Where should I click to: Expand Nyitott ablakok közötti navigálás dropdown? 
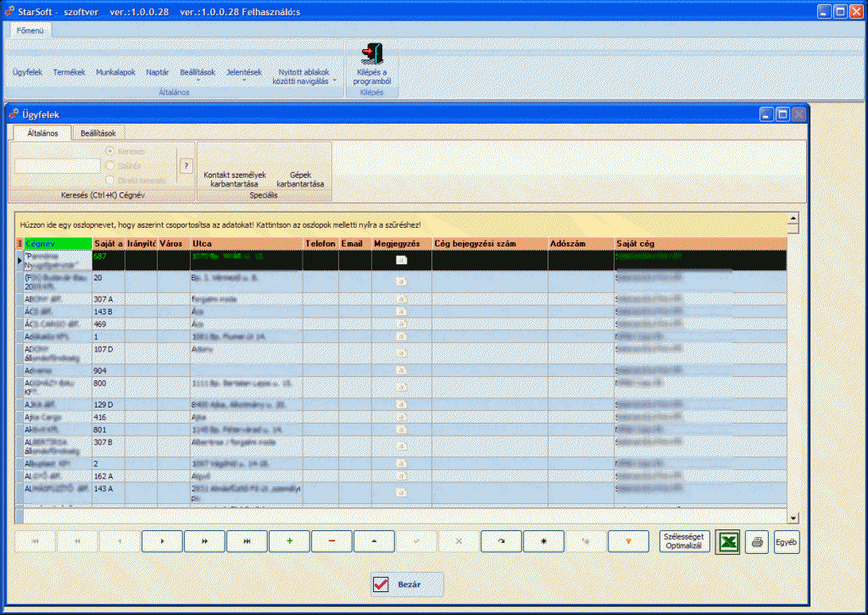click(303, 77)
